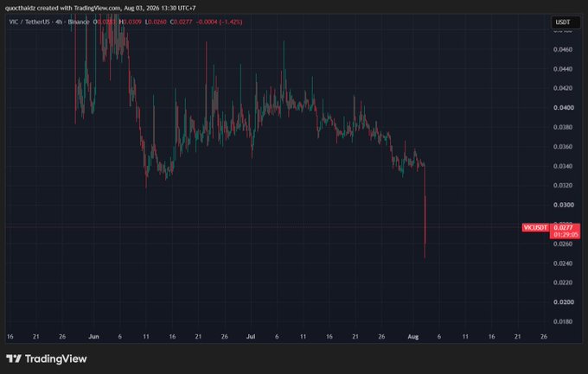This screenshot has width=588, height=374.
Task: Click the 0.0320 price axis label
Action: coord(563,185)
